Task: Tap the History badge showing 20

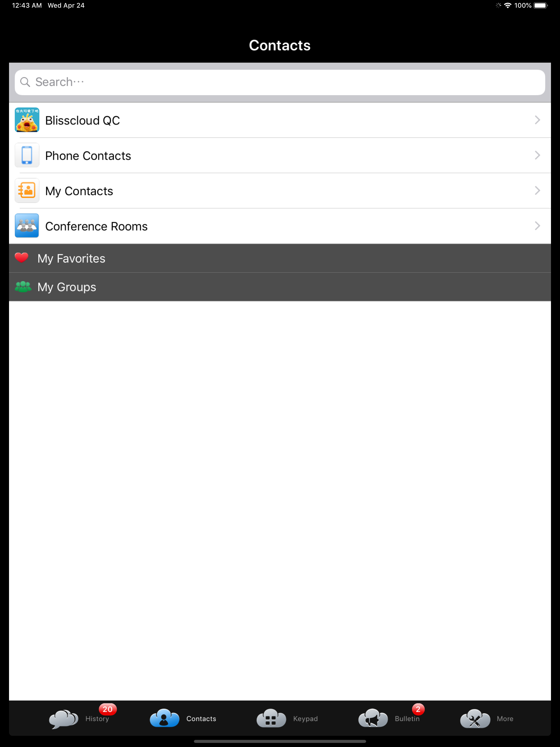Action: coord(107,710)
